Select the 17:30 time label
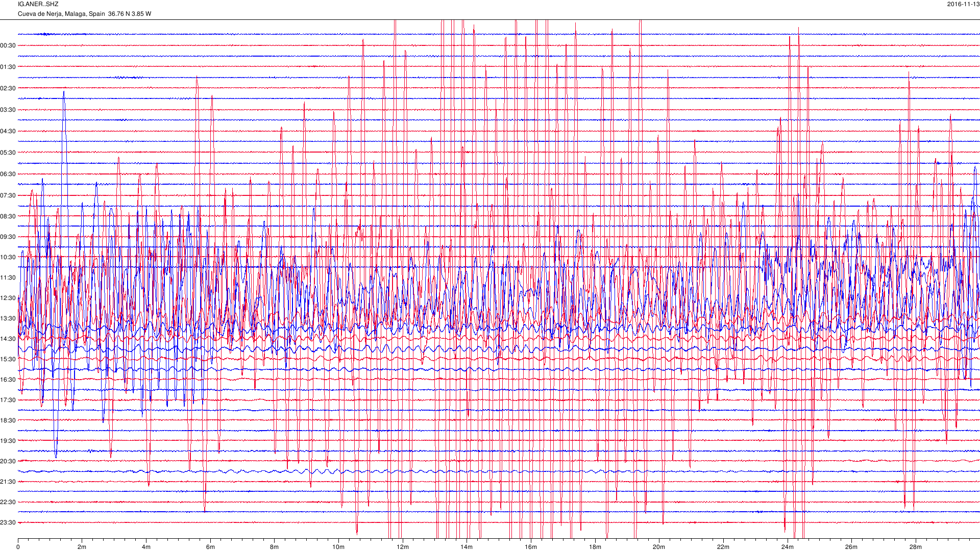 pos(8,400)
